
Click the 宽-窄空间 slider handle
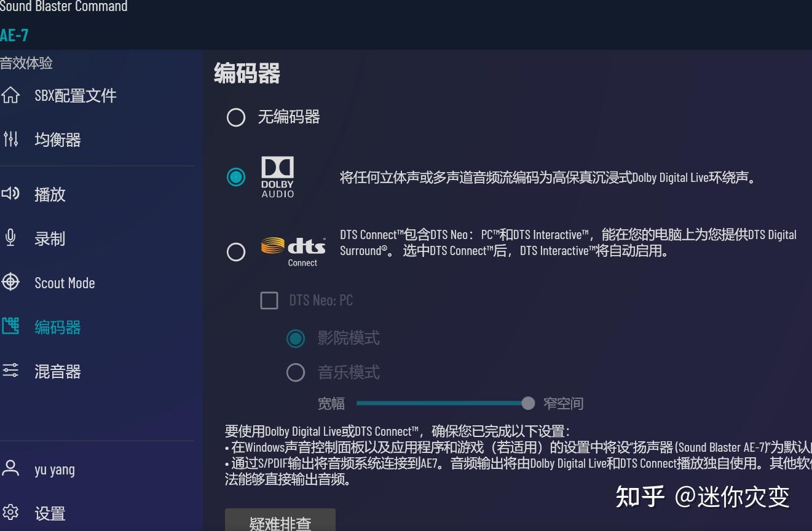click(x=527, y=403)
